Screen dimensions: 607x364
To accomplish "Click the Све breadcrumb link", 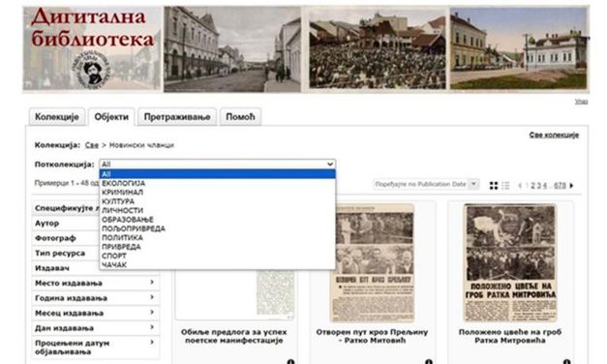I will tap(92, 145).
